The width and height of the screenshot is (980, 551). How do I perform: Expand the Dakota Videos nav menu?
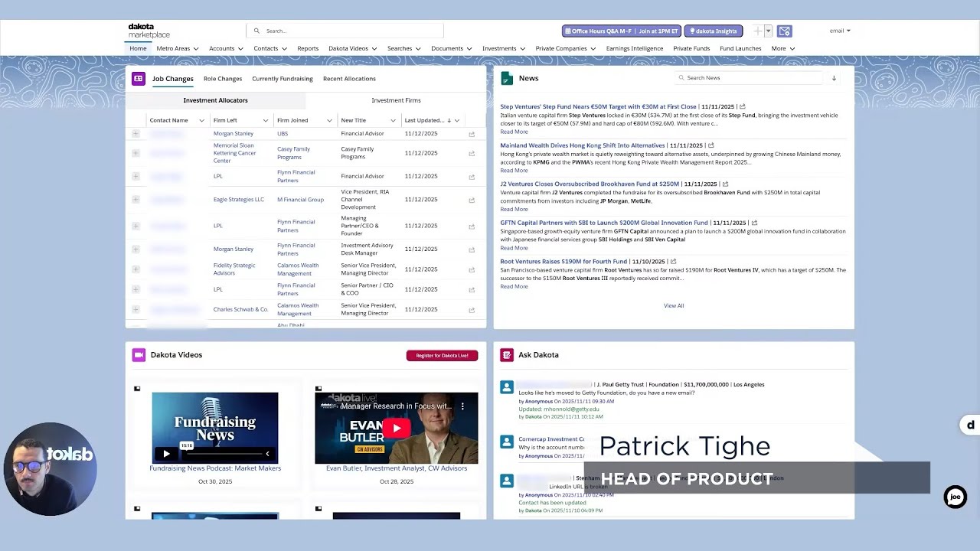point(374,48)
